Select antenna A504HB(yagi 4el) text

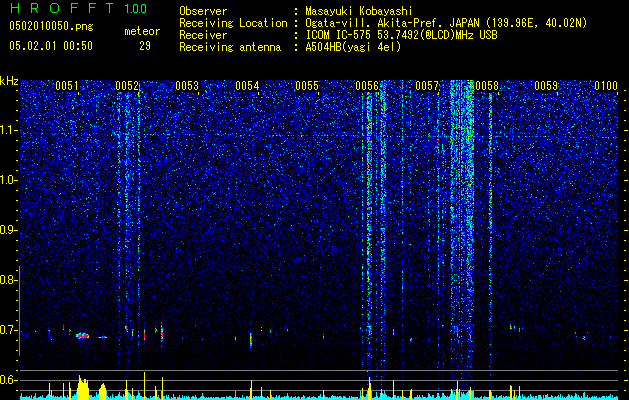click(353, 47)
